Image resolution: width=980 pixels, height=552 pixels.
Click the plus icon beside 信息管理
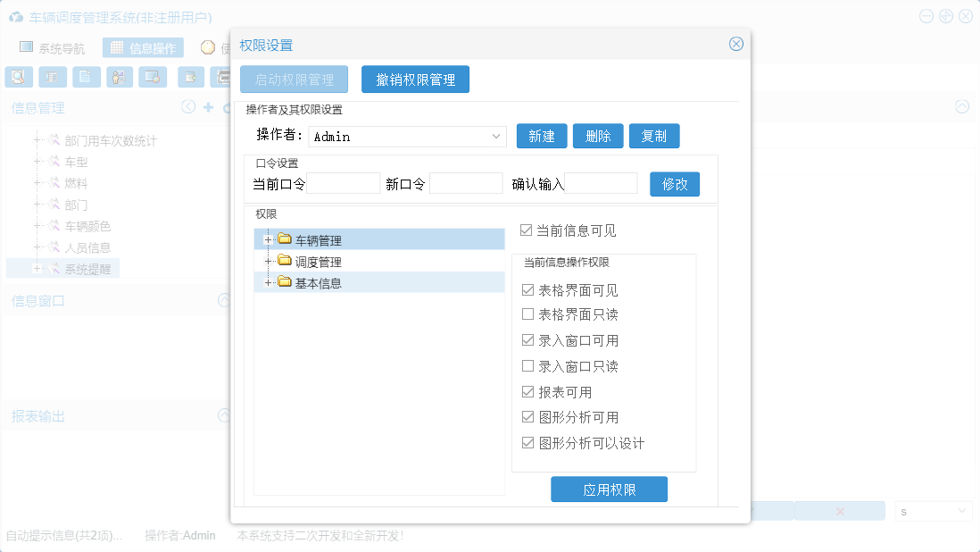pyautogui.click(x=208, y=107)
